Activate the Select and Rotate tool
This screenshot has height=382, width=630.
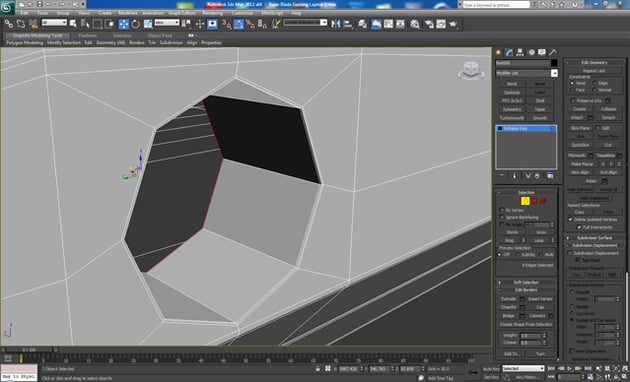[136, 24]
